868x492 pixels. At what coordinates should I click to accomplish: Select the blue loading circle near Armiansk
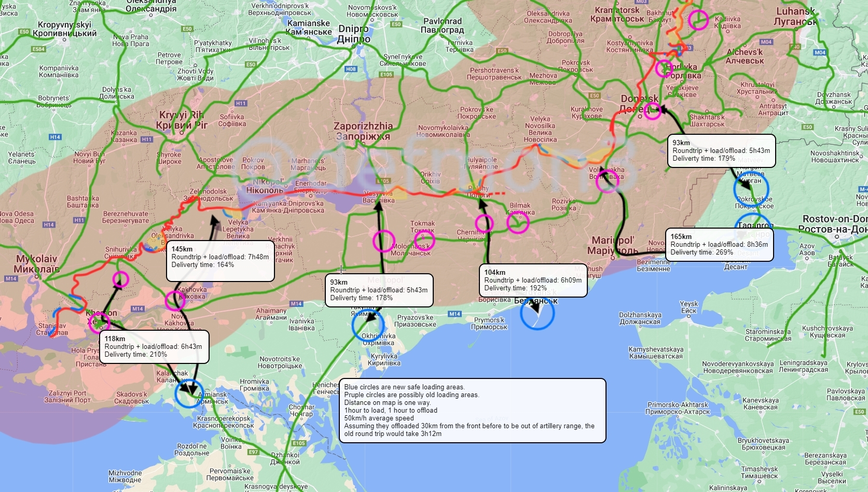tap(190, 392)
